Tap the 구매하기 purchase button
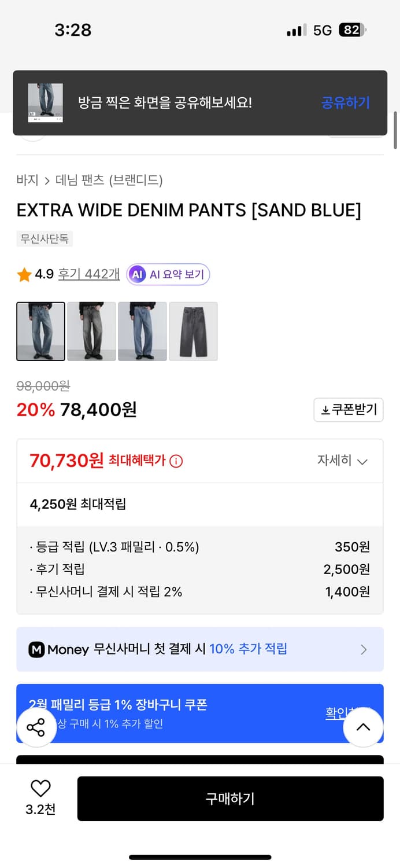Screen dimensions: 400x868 [x=230, y=799]
